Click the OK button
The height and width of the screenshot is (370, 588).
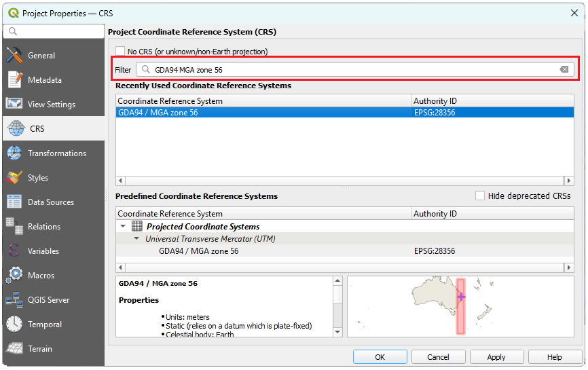(x=380, y=357)
